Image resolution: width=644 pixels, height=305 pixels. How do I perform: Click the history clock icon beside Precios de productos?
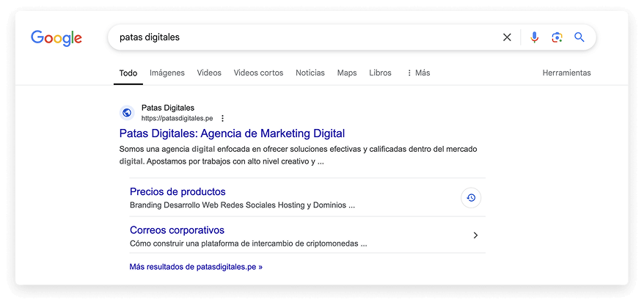(471, 198)
